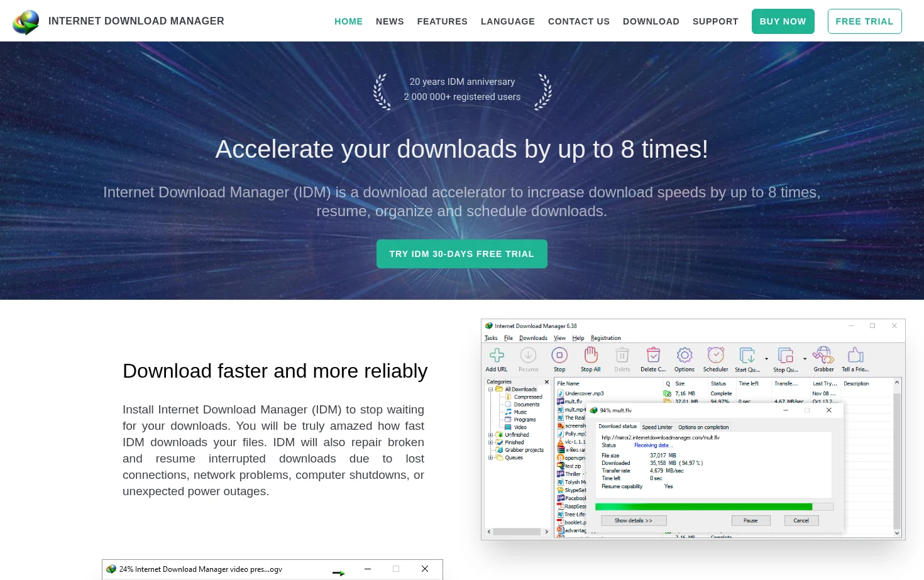The image size is (924, 580).
Task: Select the Video category
Action: click(x=516, y=427)
